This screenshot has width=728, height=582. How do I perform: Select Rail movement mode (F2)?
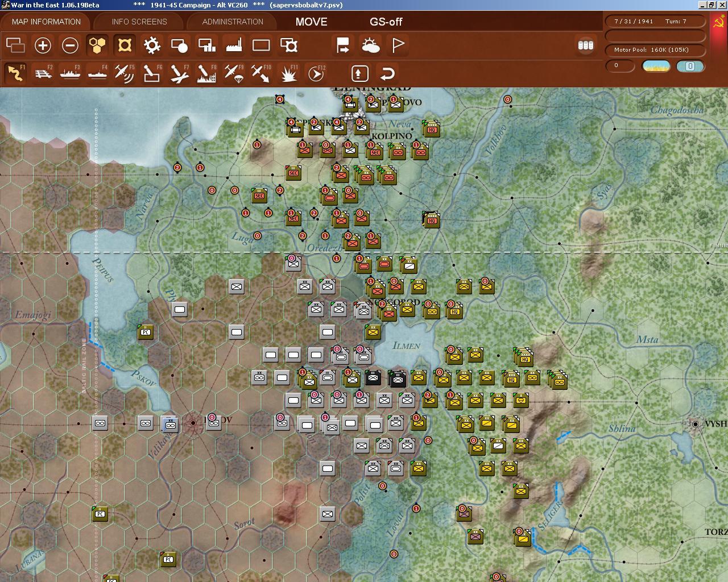[x=43, y=73]
